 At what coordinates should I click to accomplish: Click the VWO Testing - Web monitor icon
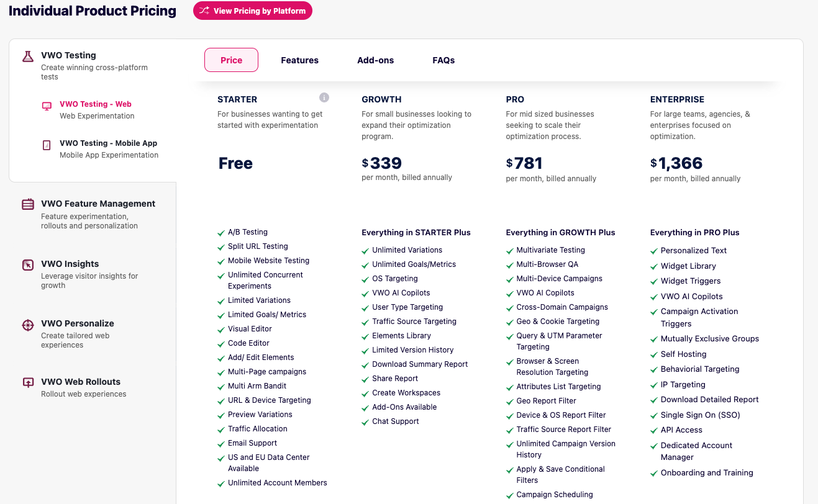pyautogui.click(x=47, y=106)
